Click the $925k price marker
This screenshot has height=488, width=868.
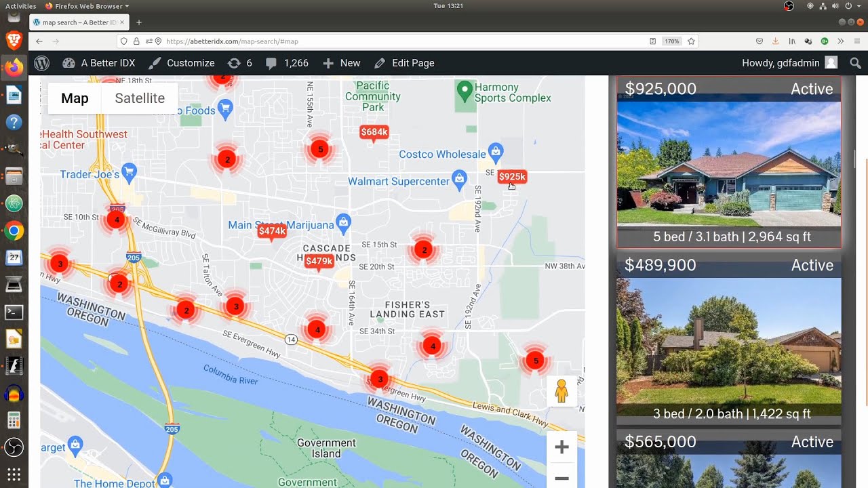click(x=512, y=177)
